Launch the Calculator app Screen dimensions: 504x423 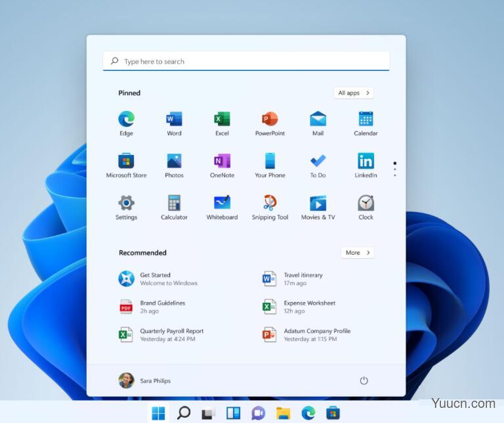click(x=174, y=208)
